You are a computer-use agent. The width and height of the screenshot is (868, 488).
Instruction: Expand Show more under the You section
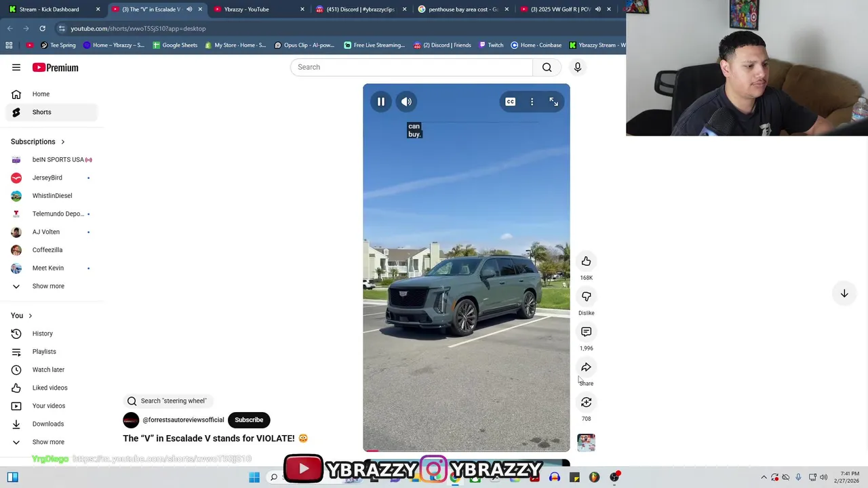(52, 442)
